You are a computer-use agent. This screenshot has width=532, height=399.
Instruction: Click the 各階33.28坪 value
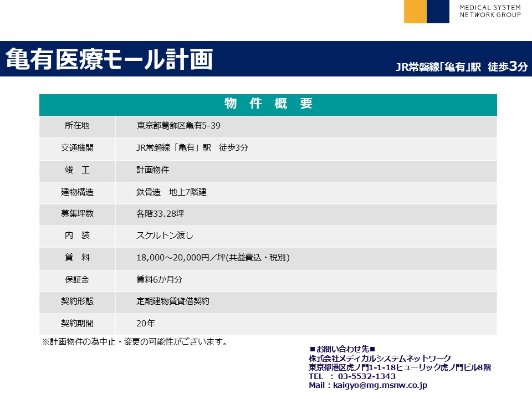tap(160, 214)
